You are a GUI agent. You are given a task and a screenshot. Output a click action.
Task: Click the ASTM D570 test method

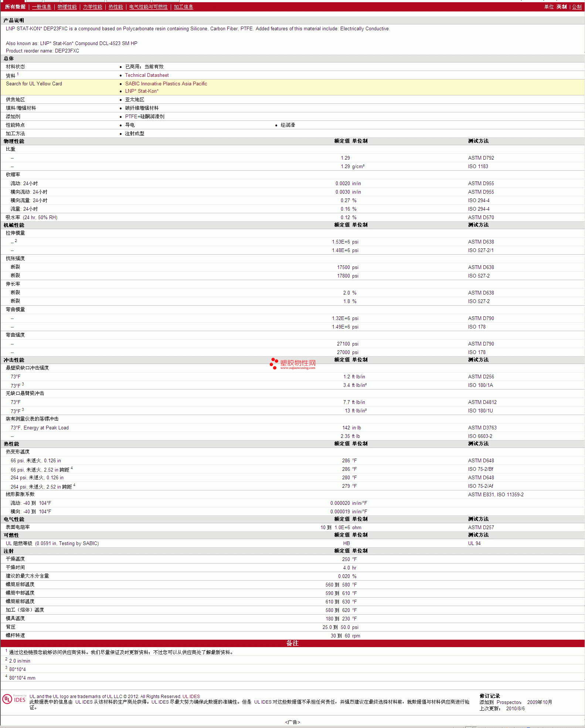point(481,217)
